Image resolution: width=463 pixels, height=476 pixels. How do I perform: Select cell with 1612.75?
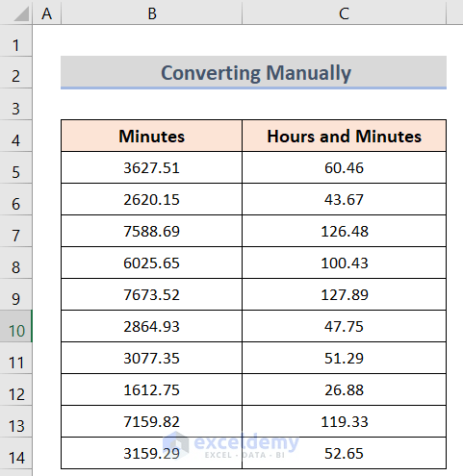pos(151,389)
